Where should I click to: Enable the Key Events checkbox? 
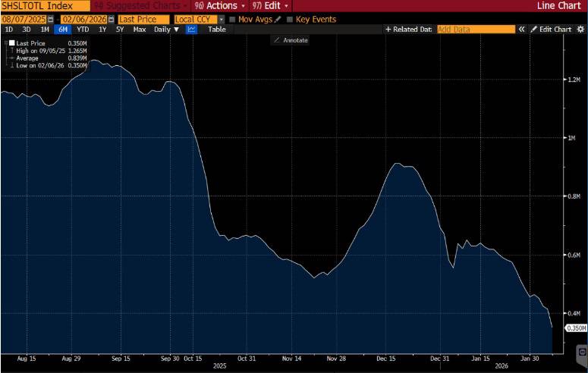coord(290,20)
